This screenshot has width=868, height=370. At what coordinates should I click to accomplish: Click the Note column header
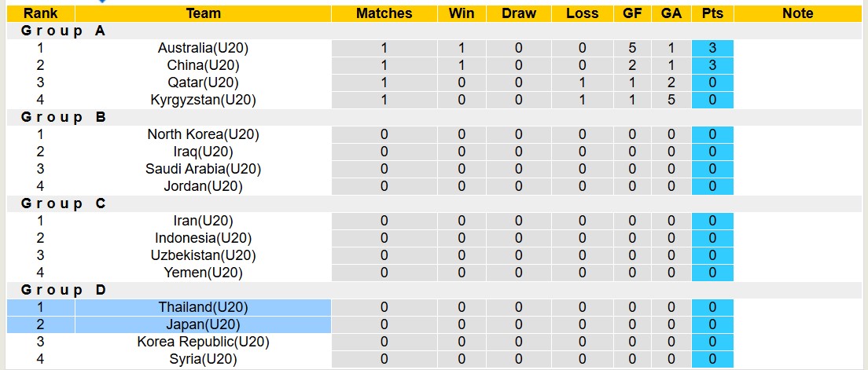(798, 13)
